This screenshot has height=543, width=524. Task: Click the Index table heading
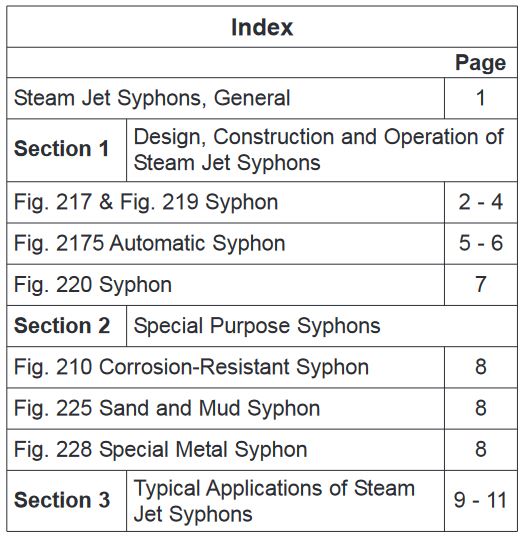click(x=262, y=27)
